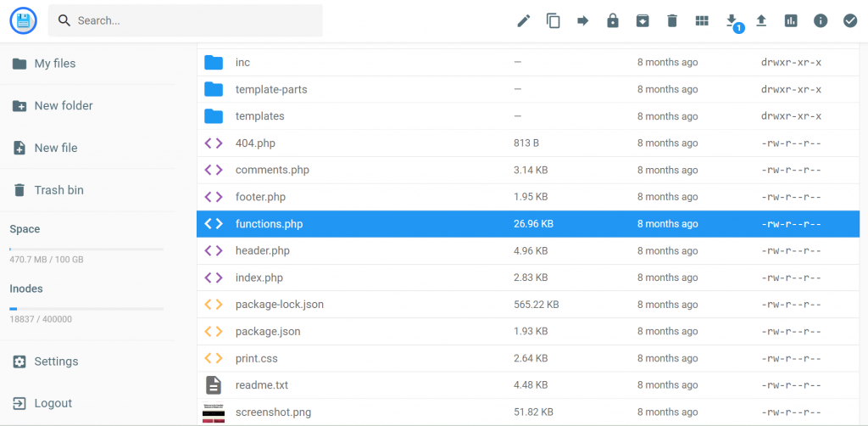Screen dimensions: 868x426
Task: Click 8 months ago for index.php
Action: 668,277
